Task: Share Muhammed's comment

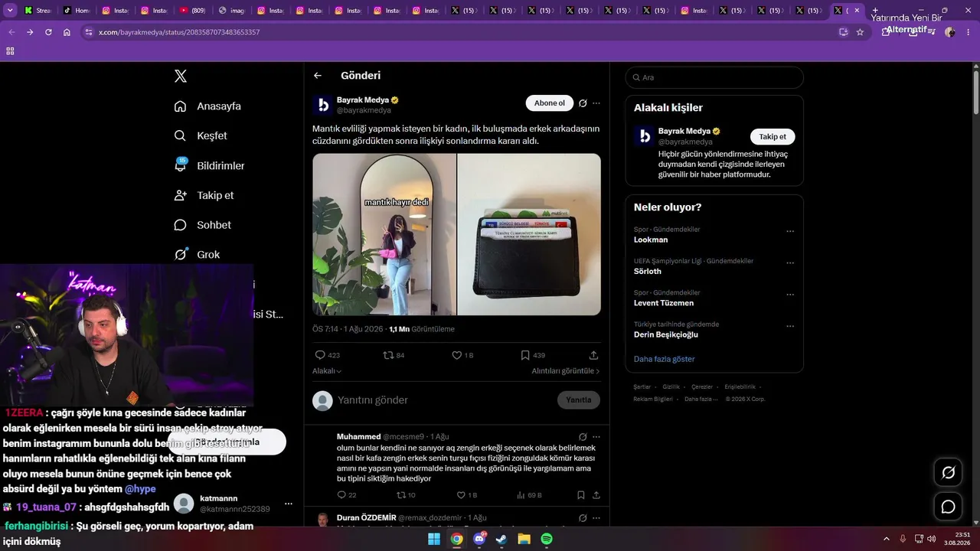Action: [x=596, y=495]
